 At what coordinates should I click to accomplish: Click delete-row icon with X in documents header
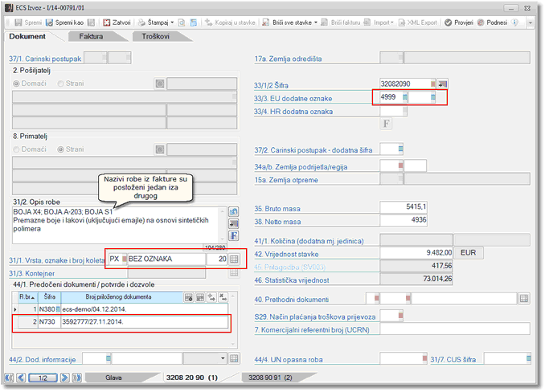[223, 297]
